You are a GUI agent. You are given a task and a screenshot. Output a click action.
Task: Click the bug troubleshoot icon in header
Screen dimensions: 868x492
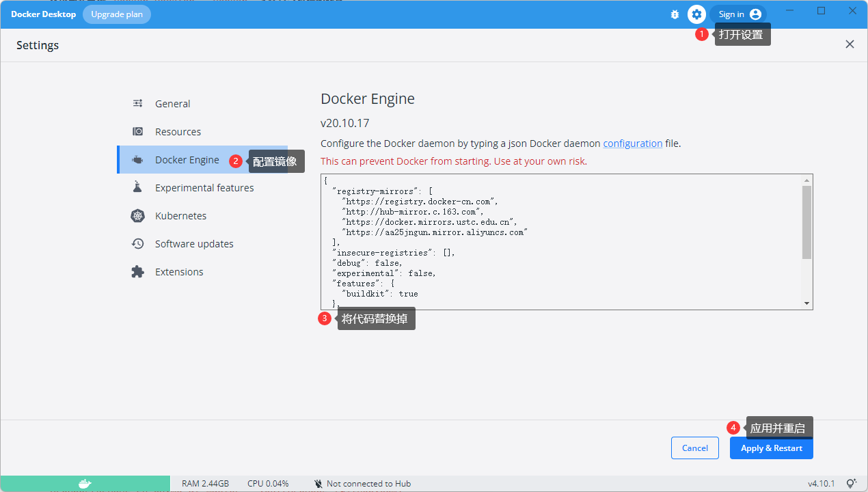click(675, 14)
